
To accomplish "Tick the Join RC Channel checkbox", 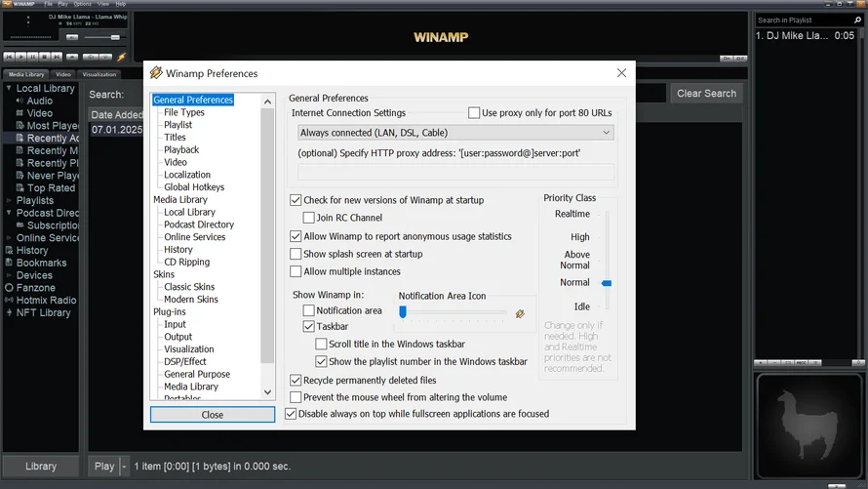I will (309, 218).
